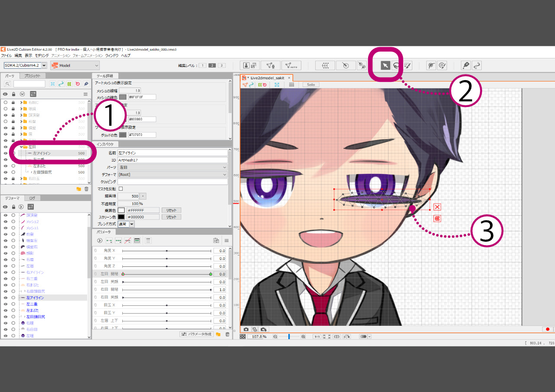This screenshot has height=392, width=555.
Task: Click メッシュの線色 color swatch
Action: tap(123, 97)
